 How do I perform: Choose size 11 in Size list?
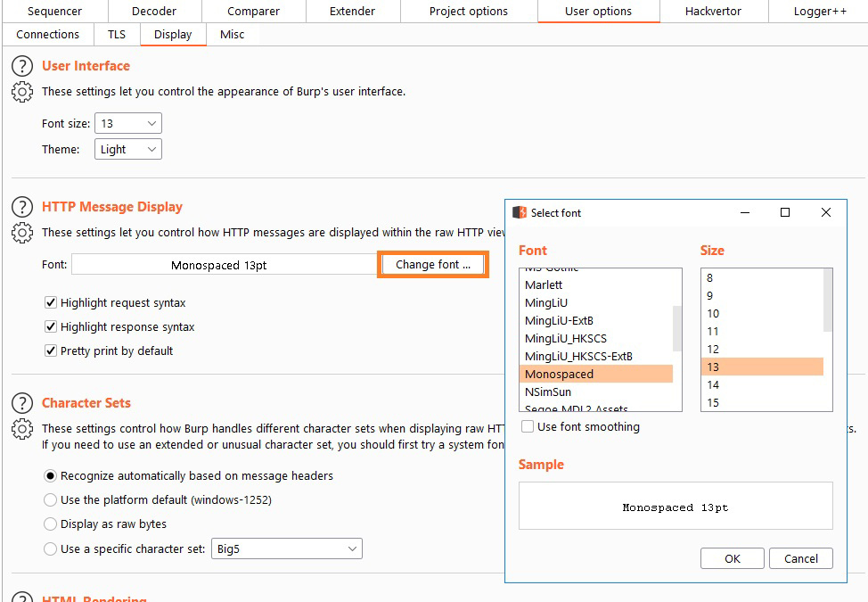point(762,331)
